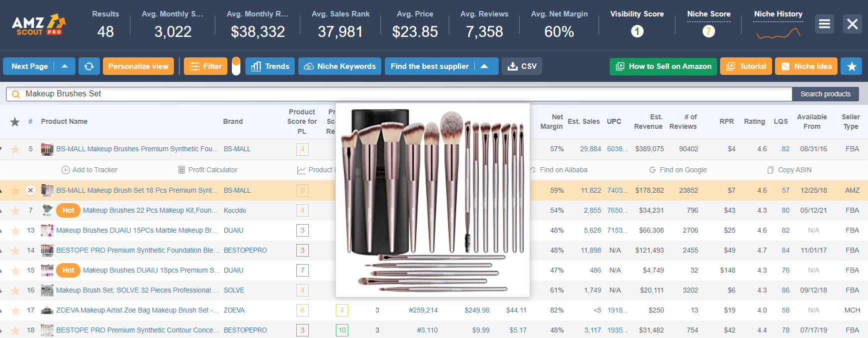The height and width of the screenshot is (338, 868).
Task: Open How to Sell on Amazon
Action: 663,66
